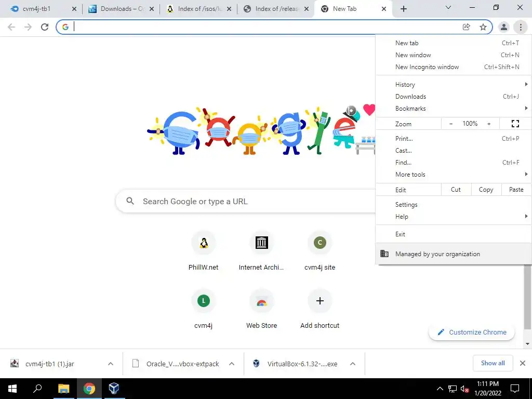Close the cvm4j-tb1 tab

click(74, 9)
